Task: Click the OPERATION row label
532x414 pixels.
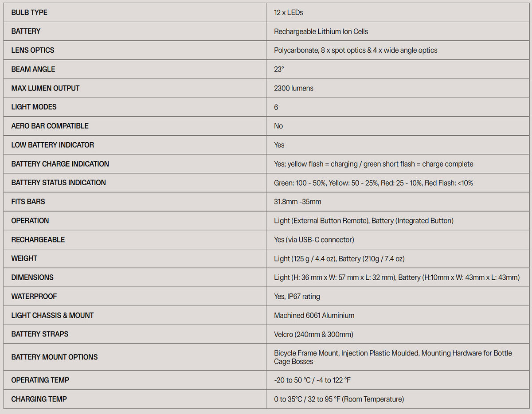Action: point(30,221)
